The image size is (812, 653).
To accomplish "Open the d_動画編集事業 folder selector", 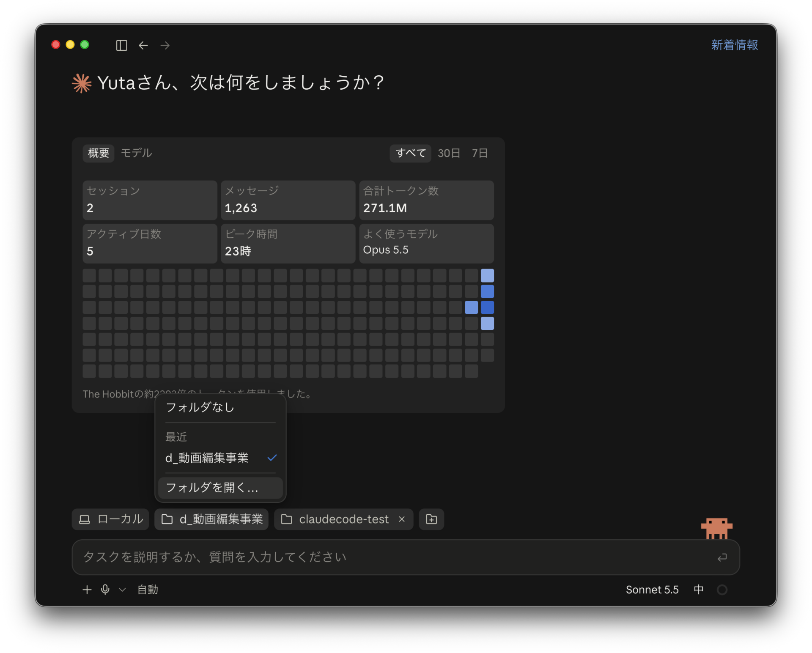I will pyautogui.click(x=211, y=519).
